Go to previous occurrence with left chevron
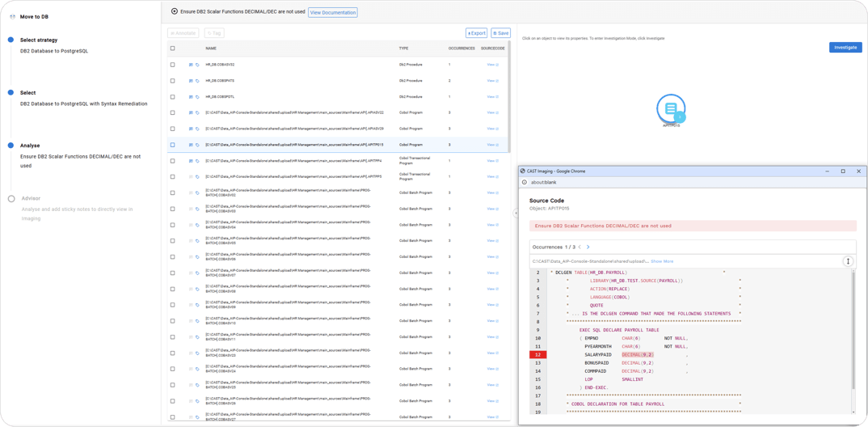Viewport: 868px width, 427px height. click(579, 247)
